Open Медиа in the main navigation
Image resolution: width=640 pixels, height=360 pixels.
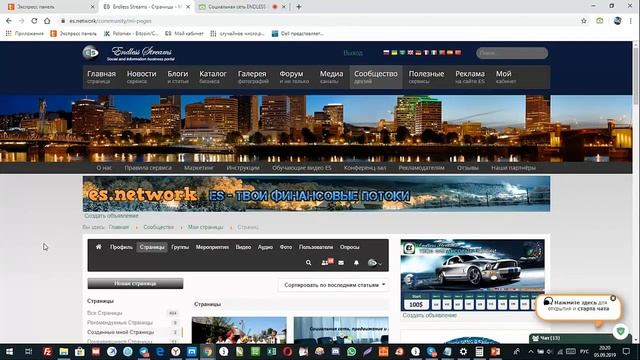(x=331, y=77)
